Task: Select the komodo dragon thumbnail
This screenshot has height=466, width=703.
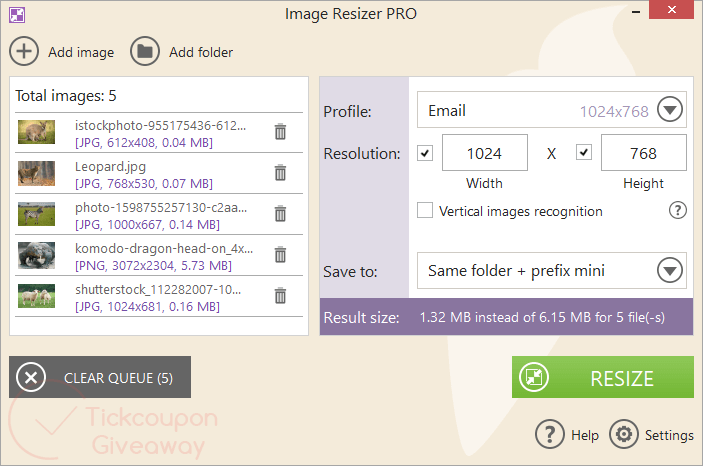Action: coord(36,255)
